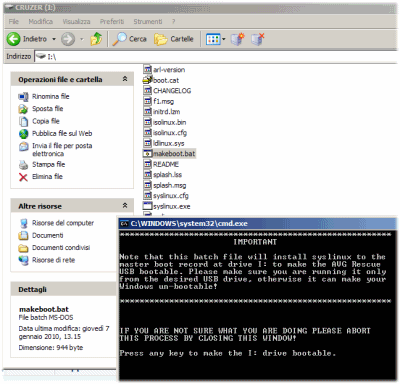Open Documenti condivisi link
Viewport: 400px width, 384px height.
tap(61, 248)
